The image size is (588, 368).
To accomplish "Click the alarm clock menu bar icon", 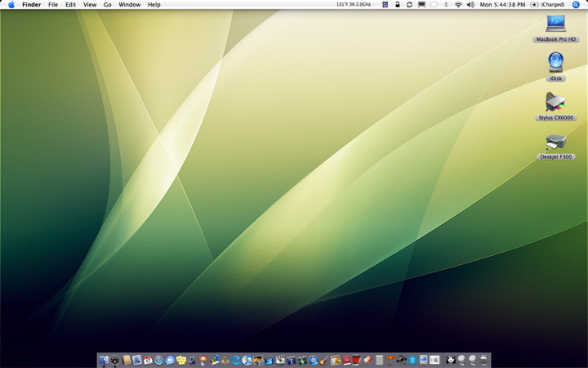I will [x=385, y=5].
